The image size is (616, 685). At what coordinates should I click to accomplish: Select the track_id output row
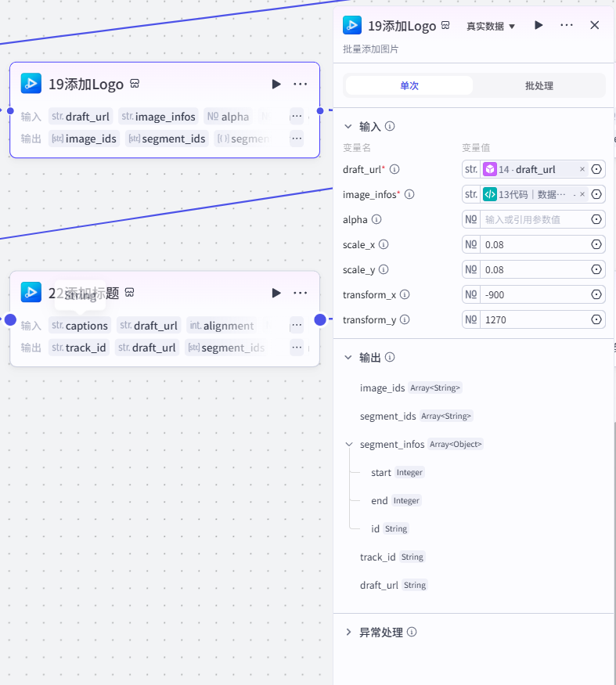tap(392, 557)
